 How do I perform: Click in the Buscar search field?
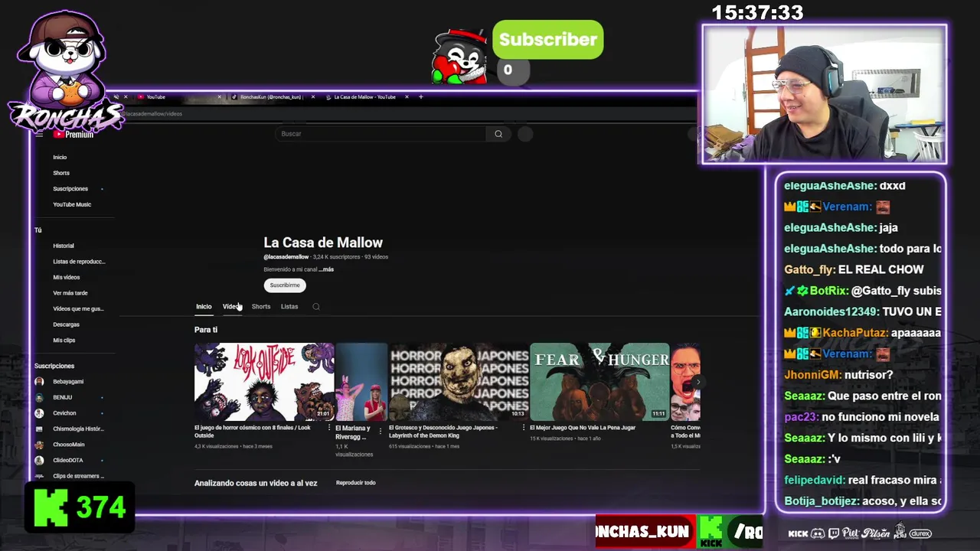coord(381,134)
